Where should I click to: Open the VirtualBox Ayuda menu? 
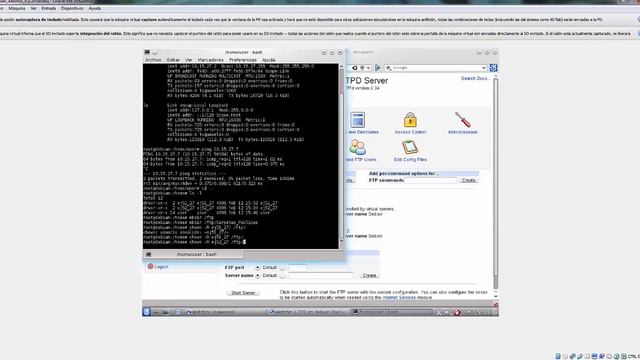coord(95,8)
